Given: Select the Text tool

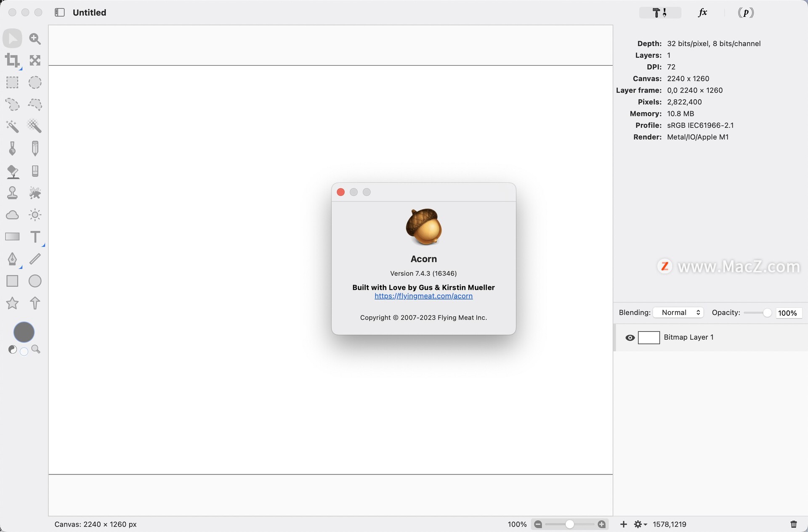Looking at the screenshot, I should point(35,237).
